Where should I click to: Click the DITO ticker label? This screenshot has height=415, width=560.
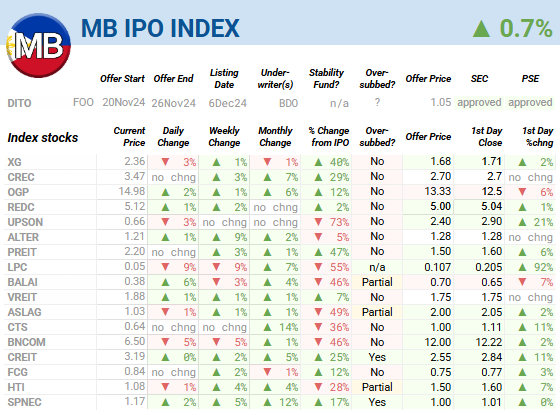[x=19, y=103]
